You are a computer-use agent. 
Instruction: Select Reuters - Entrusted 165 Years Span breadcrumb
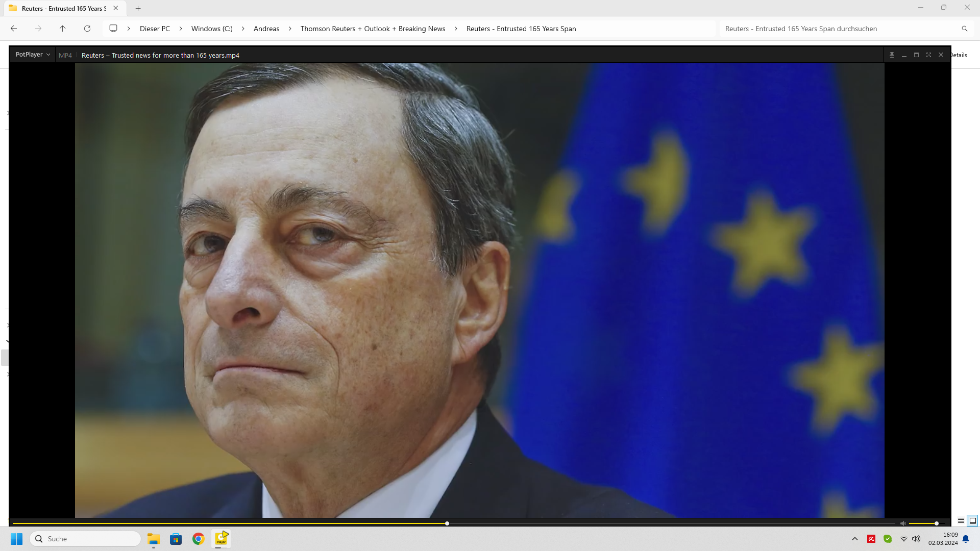(521, 29)
